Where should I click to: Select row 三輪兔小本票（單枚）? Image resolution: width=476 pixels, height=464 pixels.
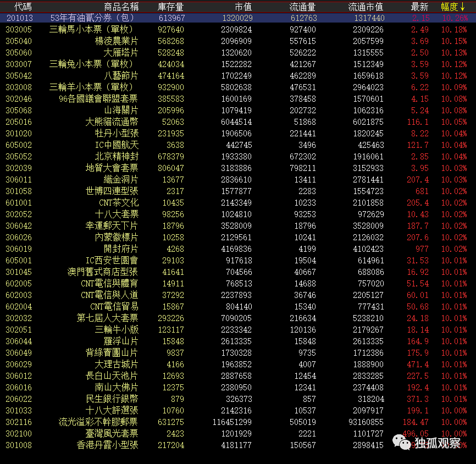click(238, 64)
